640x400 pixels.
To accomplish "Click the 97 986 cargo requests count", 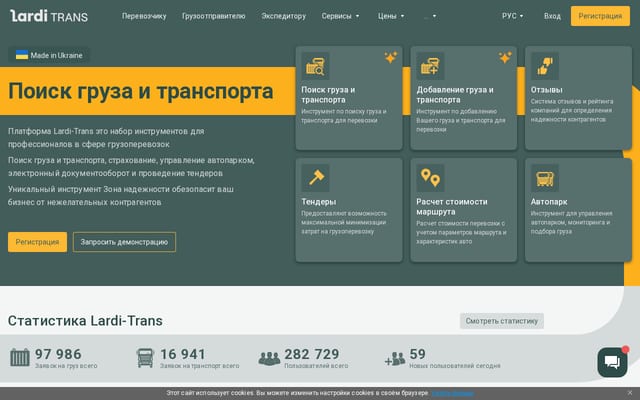I will (58, 354).
